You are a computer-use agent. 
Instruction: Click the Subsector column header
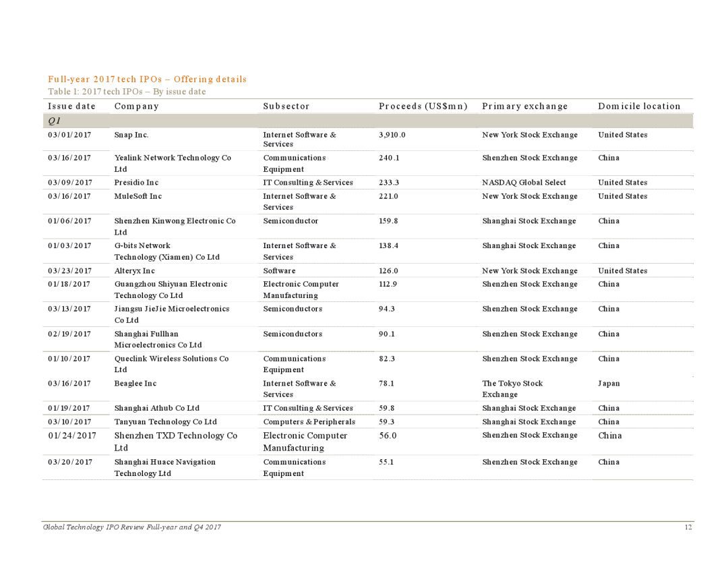pyautogui.click(x=286, y=107)
